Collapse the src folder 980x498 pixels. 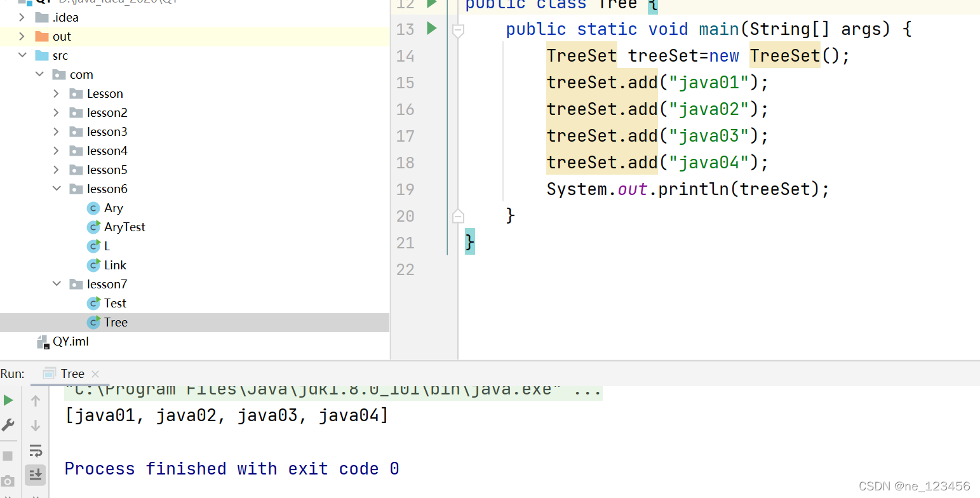23,55
